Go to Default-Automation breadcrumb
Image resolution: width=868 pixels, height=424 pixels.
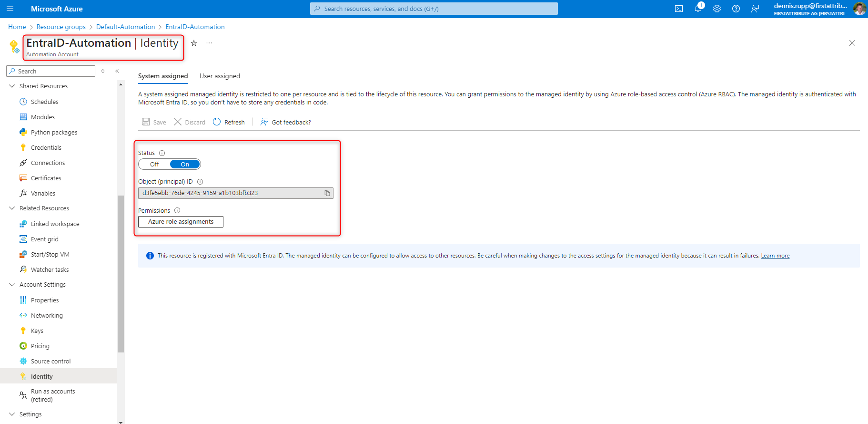coord(125,27)
